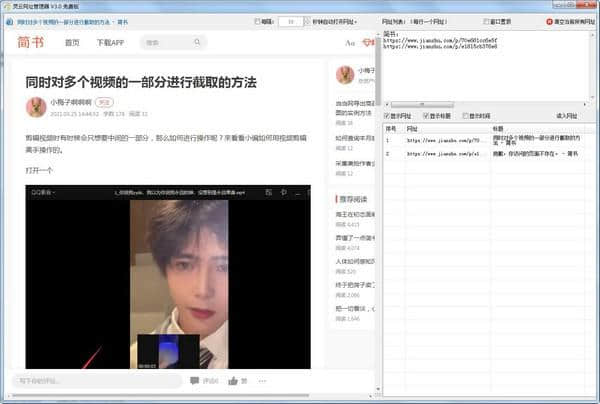This screenshot has height=404, width=600.
Task: Click the search magnifier icon in Jianshu header
Action: click(x=197, y=43)
